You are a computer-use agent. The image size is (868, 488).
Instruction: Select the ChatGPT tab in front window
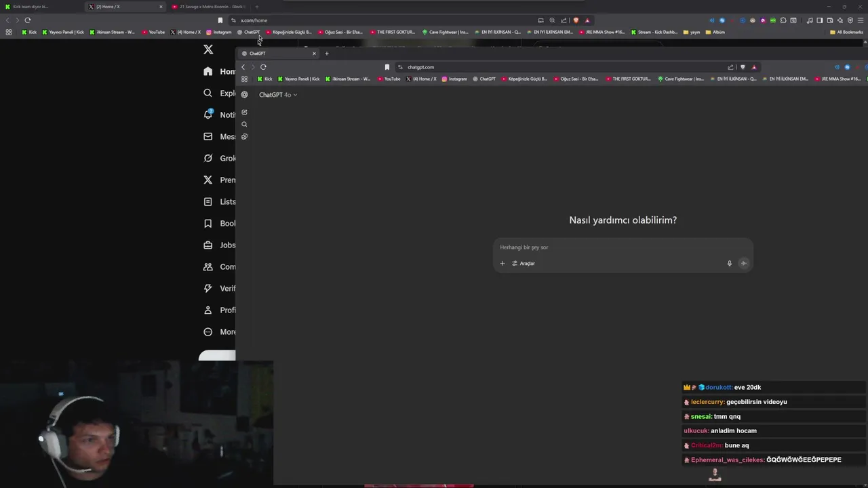click(278, 54)
